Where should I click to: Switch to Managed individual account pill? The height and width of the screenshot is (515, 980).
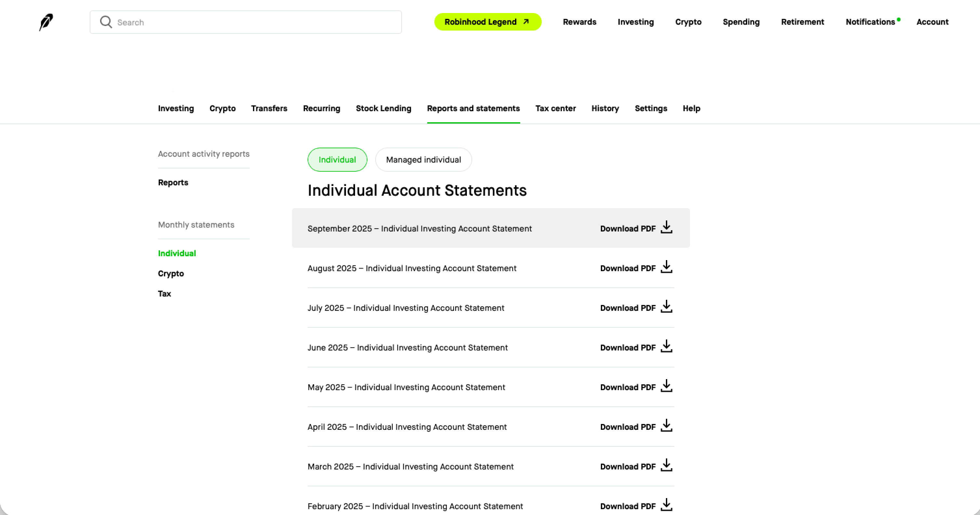pos(423,160)
